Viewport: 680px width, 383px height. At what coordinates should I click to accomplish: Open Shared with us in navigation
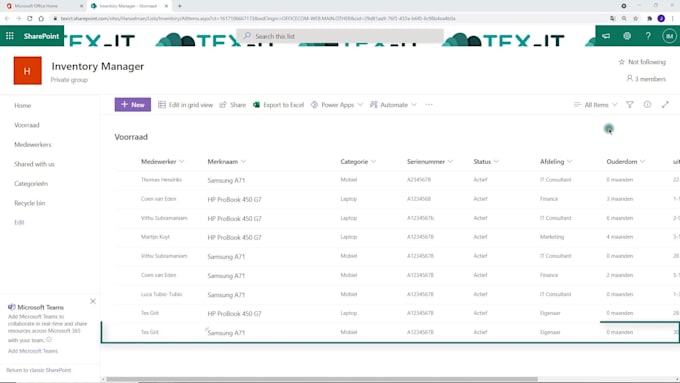(34, 164)
